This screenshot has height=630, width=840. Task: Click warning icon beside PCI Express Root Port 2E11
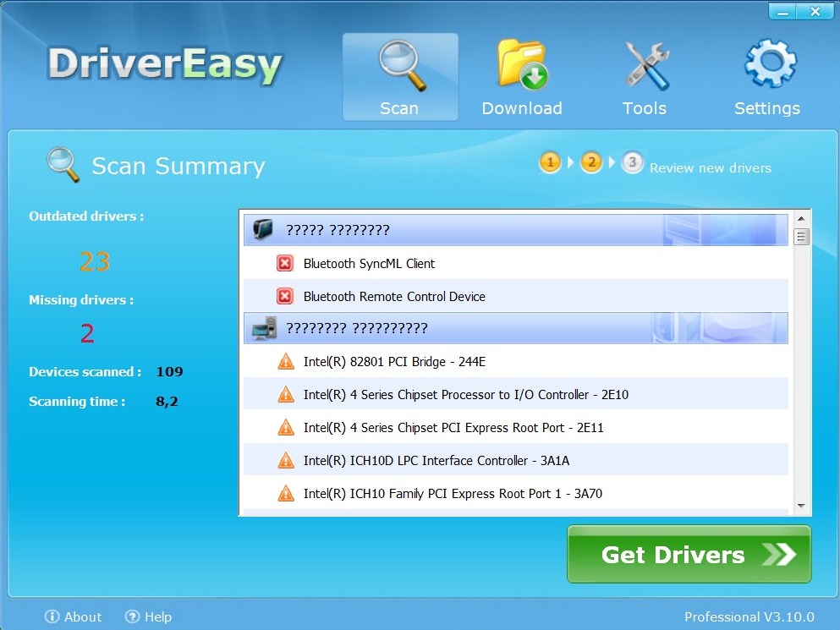[286, 428]
